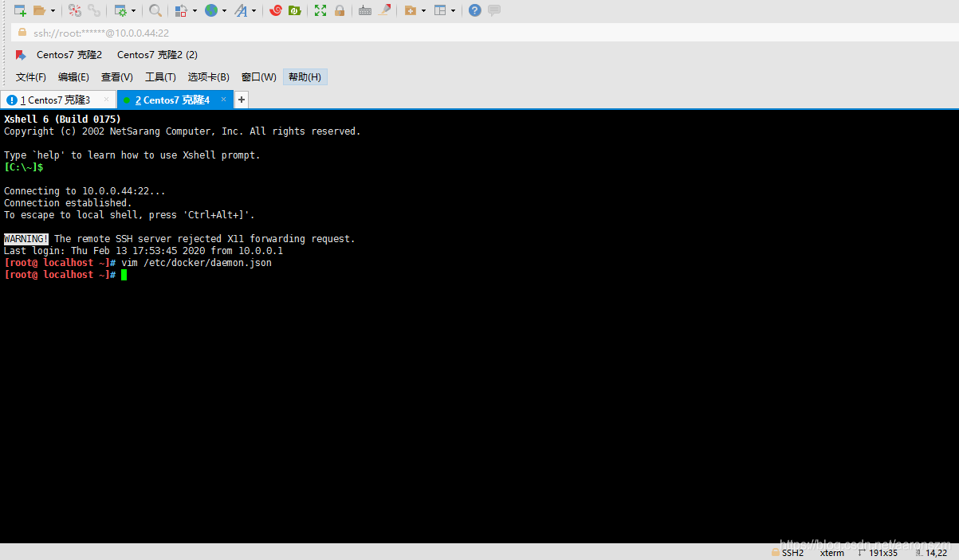The width and height of the screenshot is (959, 560).
Task: Open the 工具(T) menu
Action: (160, 77)
